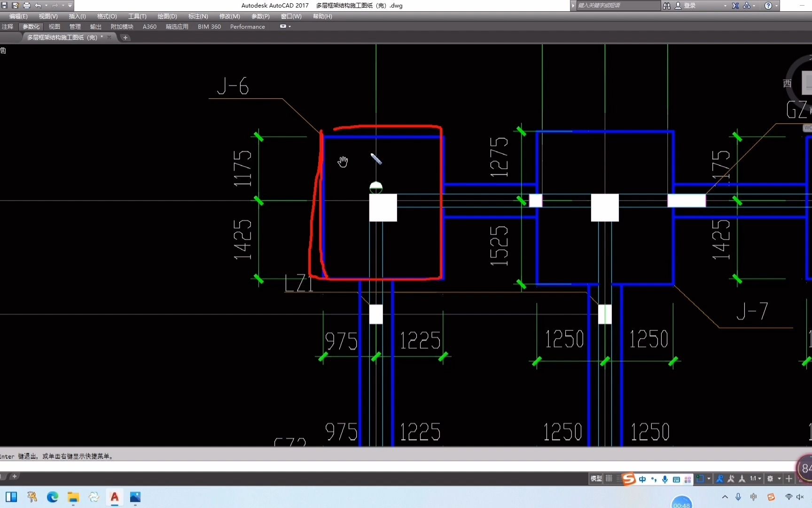This screenshot has height=508, width=812.
Task: Launch AutoCAD from the Windows taskbar
Action: point(114,497)
